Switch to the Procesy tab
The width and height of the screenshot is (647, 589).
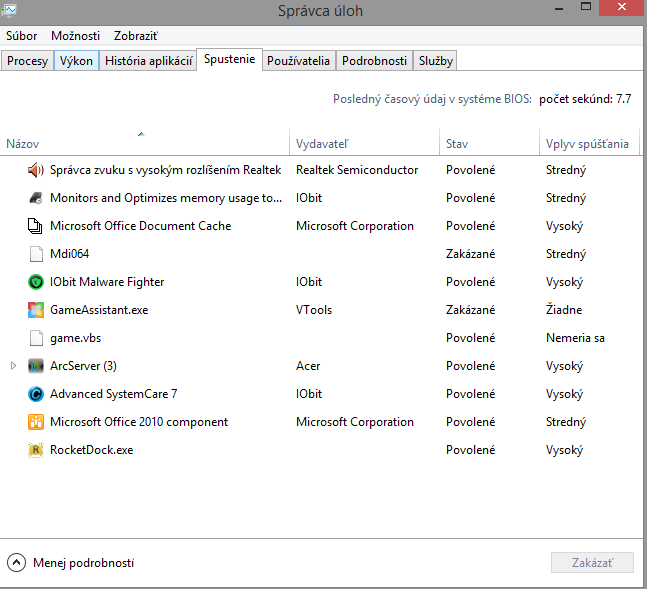27,61
